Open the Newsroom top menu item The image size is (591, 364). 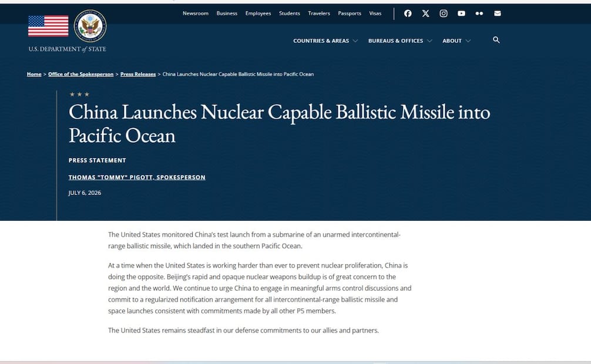(195, 14)
